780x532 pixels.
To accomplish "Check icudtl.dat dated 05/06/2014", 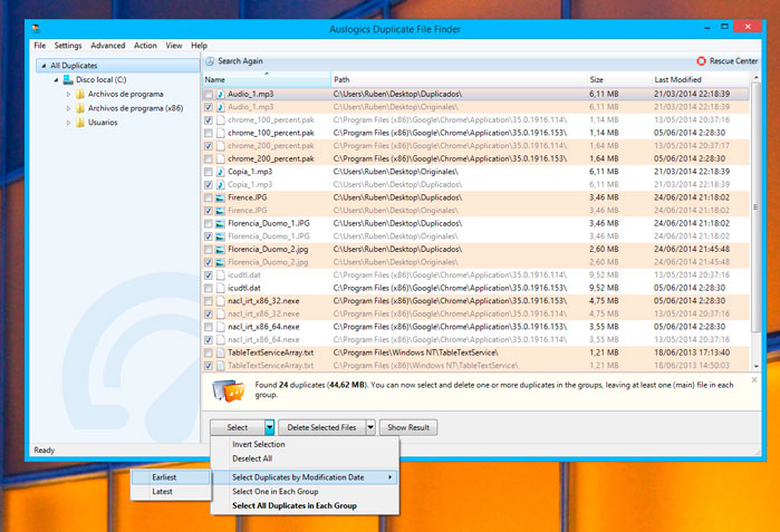I will click(x=208, y=288).
